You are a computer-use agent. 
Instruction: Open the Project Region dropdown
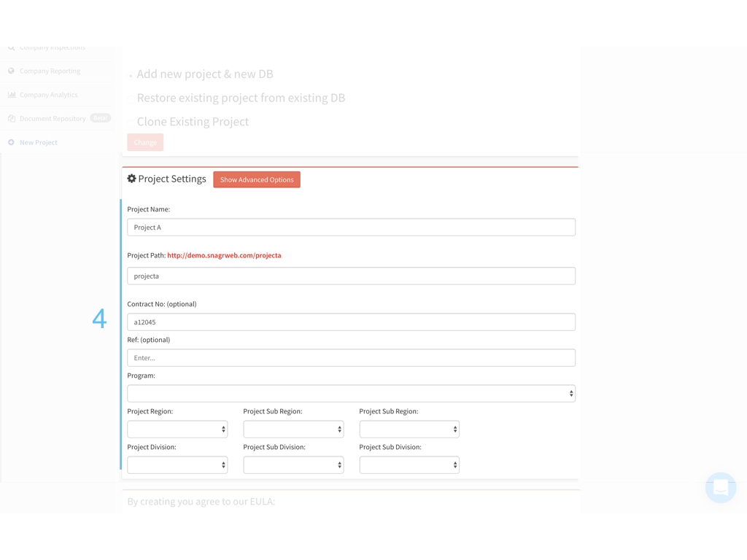[177, 429]
